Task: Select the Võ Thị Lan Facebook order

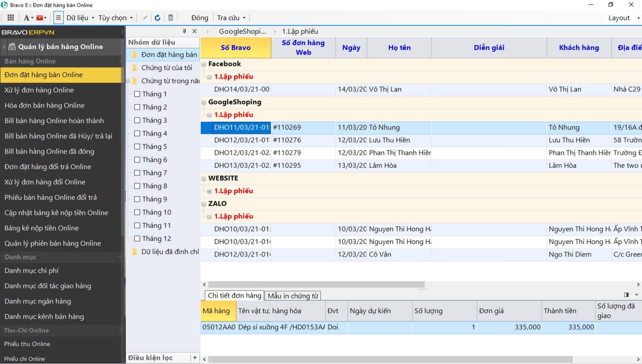Action: (421, 89)
